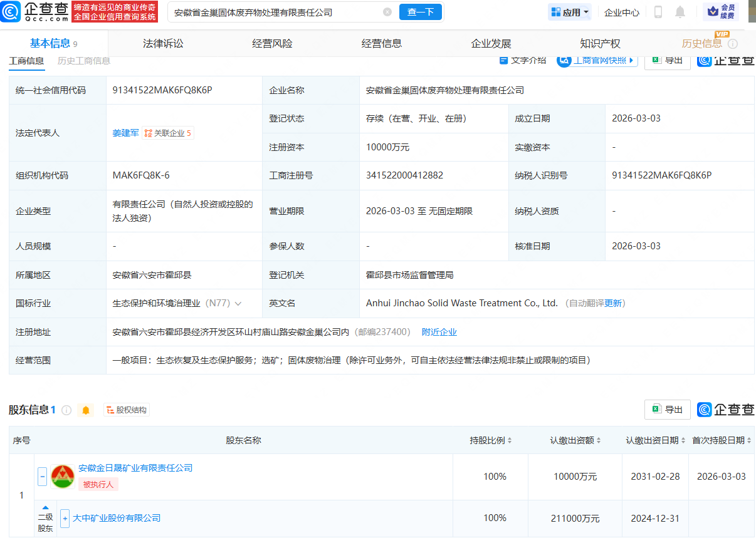756x538 pixels.
Task: Click the alert bell beside 股东信息 heading
Action: [x=86, y=410]
